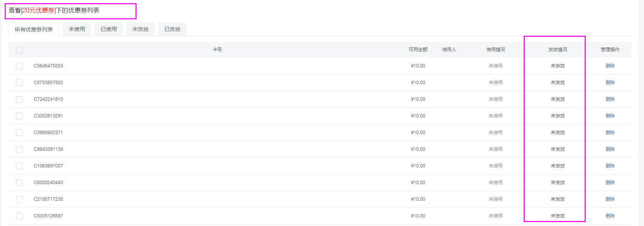
Task: Click the 卡号 column header
Action: [217, 50]
